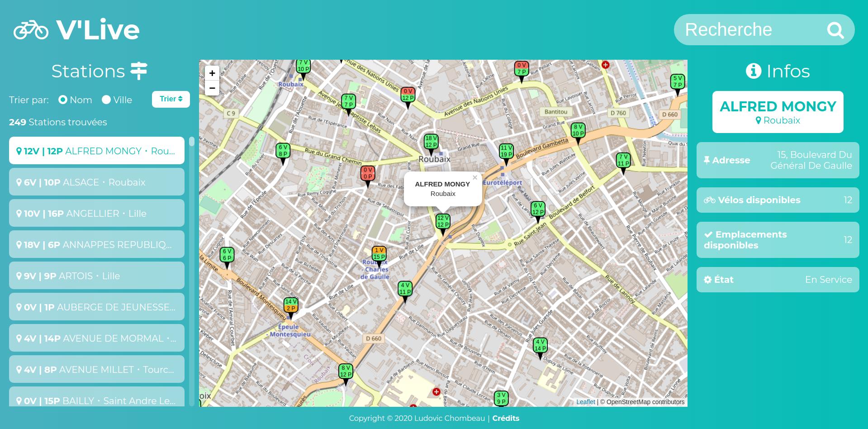Viewport: 868px width, 429px height.
Task: Select AVENUE DE MORMAL station in list
Action: click(97, 338)
